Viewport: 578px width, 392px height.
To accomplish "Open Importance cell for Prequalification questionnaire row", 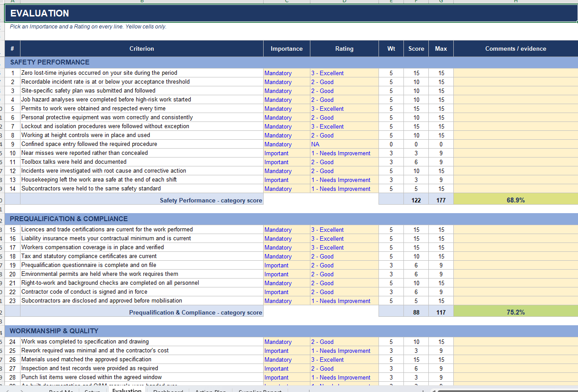I will 287,265.
